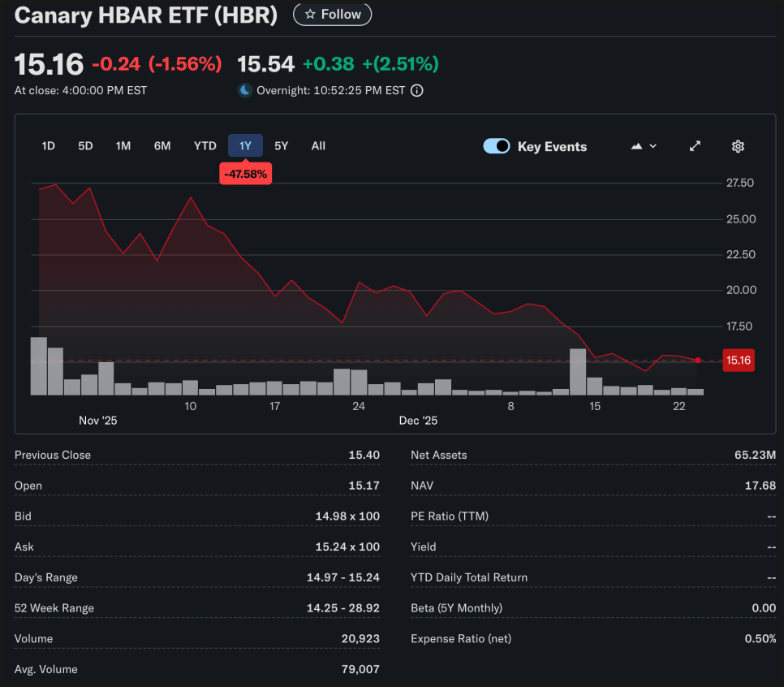Open the overnight info icon
This screenshot has height=687, width=784.
pos(417,91)
